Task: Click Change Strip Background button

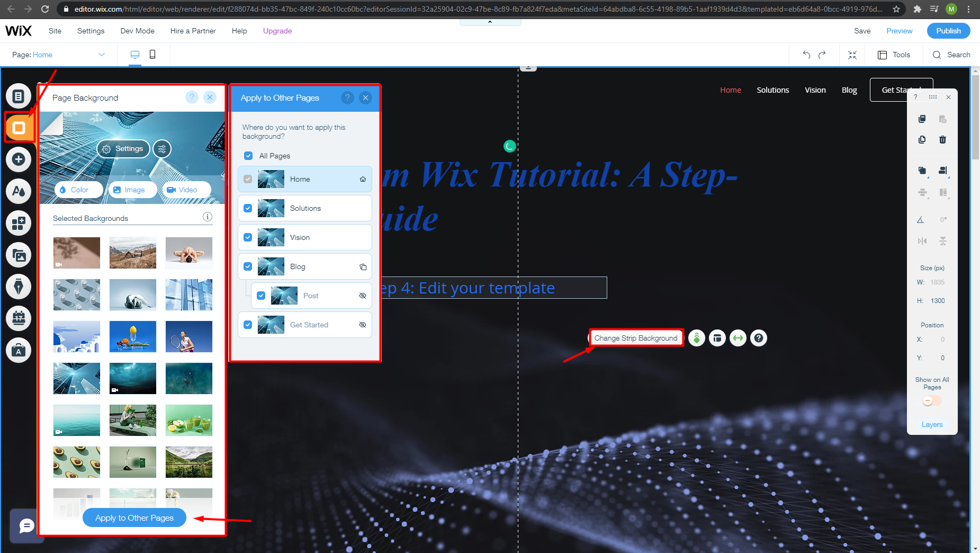Action: tap(635, 338)
